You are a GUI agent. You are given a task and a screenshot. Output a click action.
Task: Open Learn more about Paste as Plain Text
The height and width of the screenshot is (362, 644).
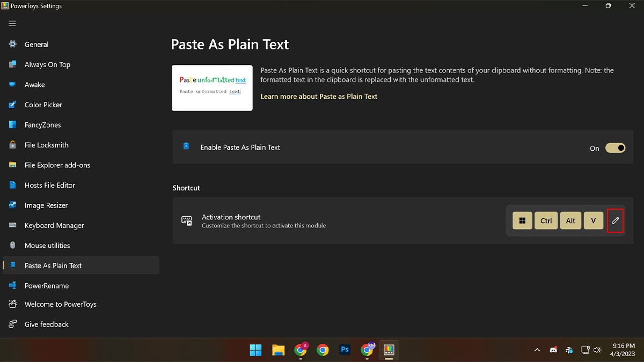319,97
